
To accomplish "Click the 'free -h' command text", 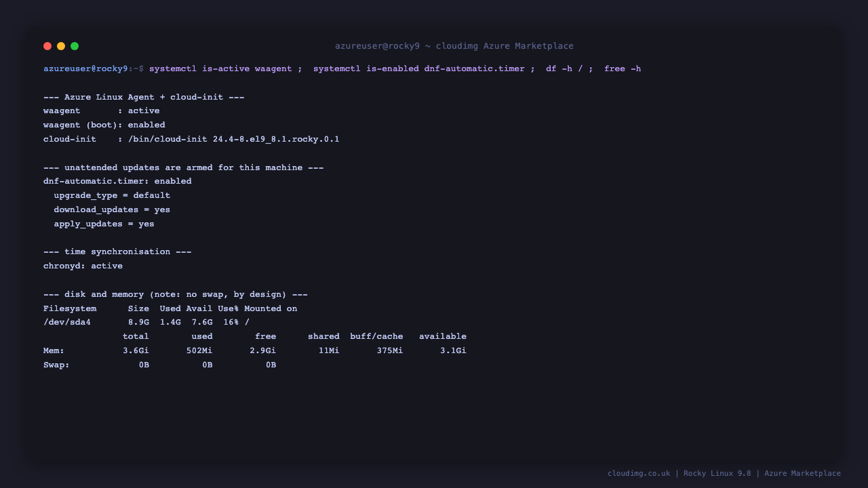I will tap(623, 68).
